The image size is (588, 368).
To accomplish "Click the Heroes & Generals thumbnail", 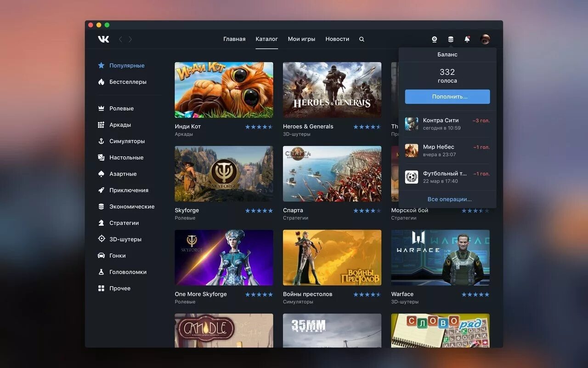I will tap(332, 90).
